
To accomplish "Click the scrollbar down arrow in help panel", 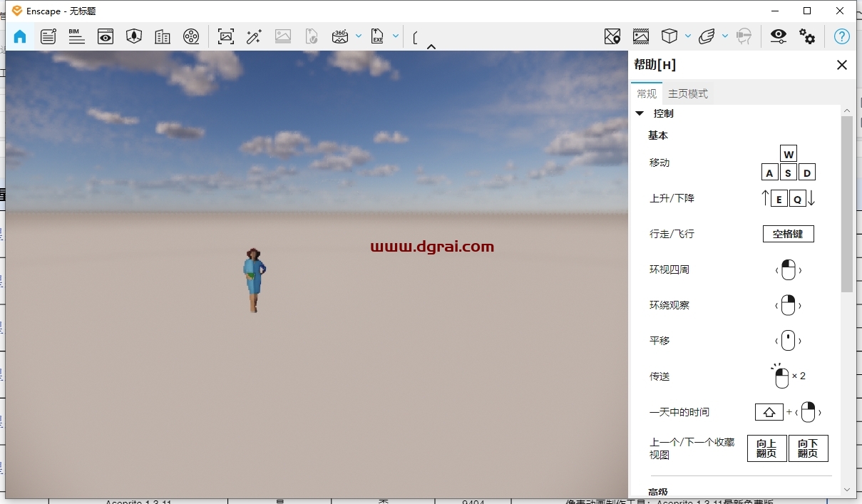I will click(847, 490).
